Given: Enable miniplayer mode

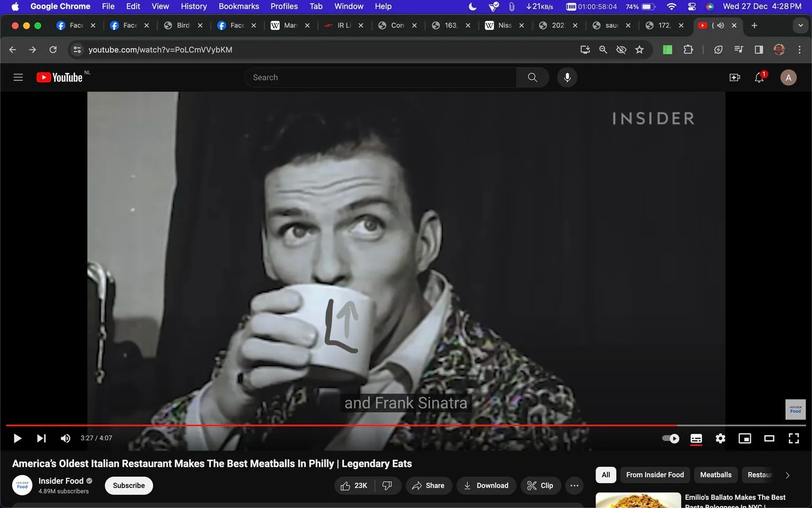Looking at the screenshot, I should pyautogui.click(x=745, y=438).
